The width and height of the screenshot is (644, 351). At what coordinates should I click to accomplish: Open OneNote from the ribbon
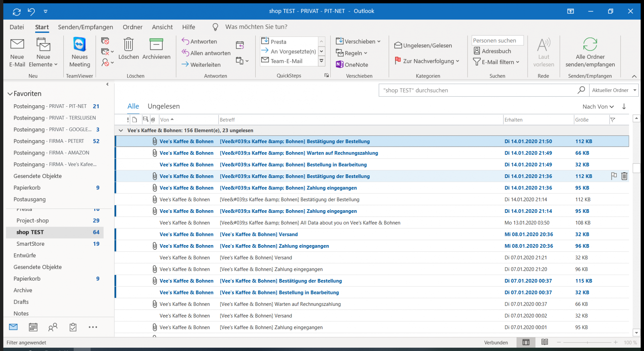(x=352, y=64)
